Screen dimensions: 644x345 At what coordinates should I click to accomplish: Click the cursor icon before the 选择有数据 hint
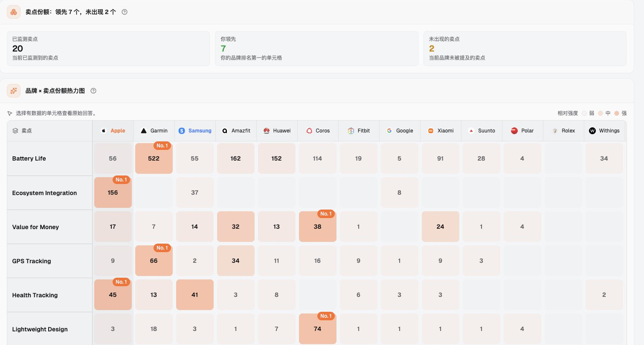click(10, 113)
